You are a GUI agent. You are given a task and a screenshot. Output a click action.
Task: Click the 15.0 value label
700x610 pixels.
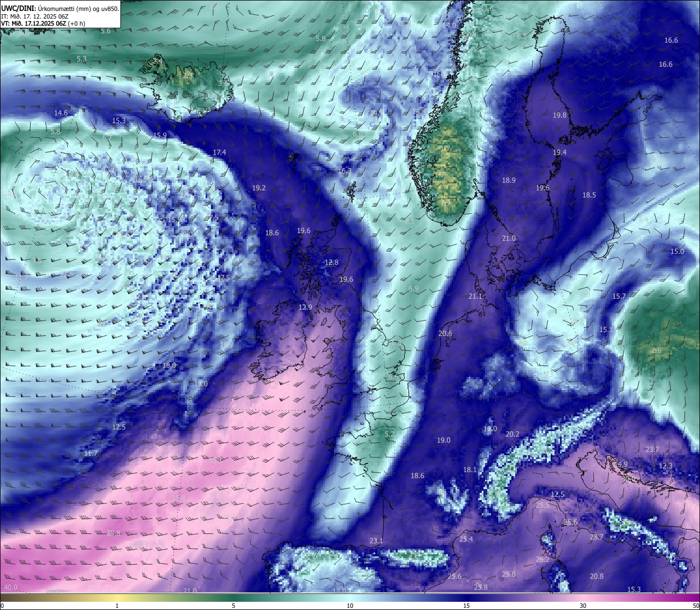[677, 251]
